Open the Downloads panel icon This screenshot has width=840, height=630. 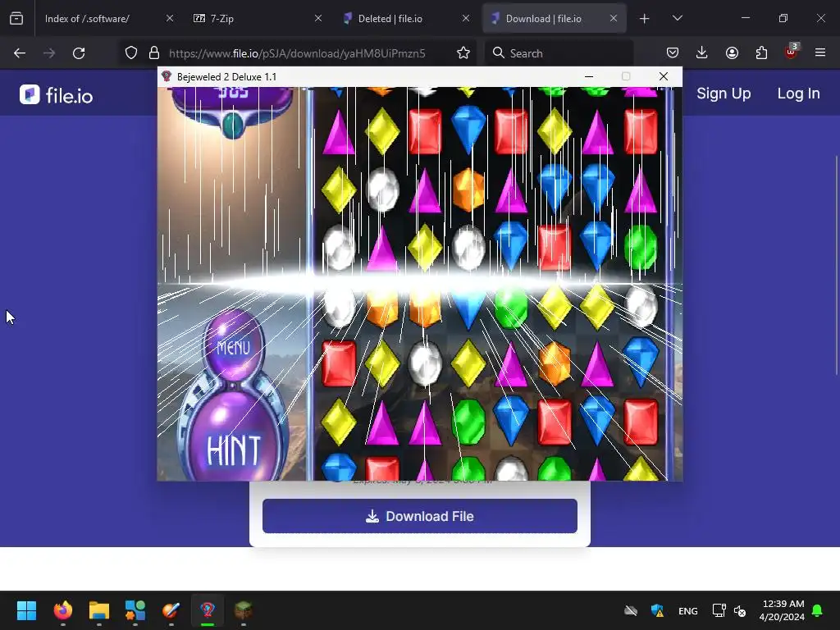702,53
